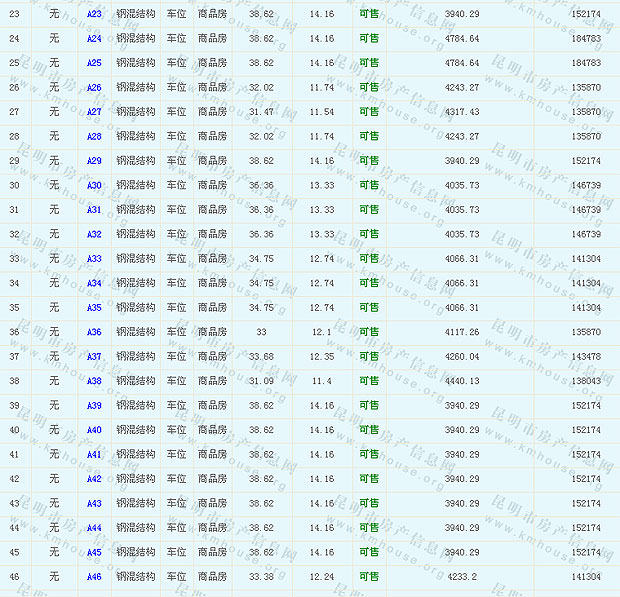Select the A40 parking unit link
Viewport: 620px width, 597px height.
coord(94,430)
